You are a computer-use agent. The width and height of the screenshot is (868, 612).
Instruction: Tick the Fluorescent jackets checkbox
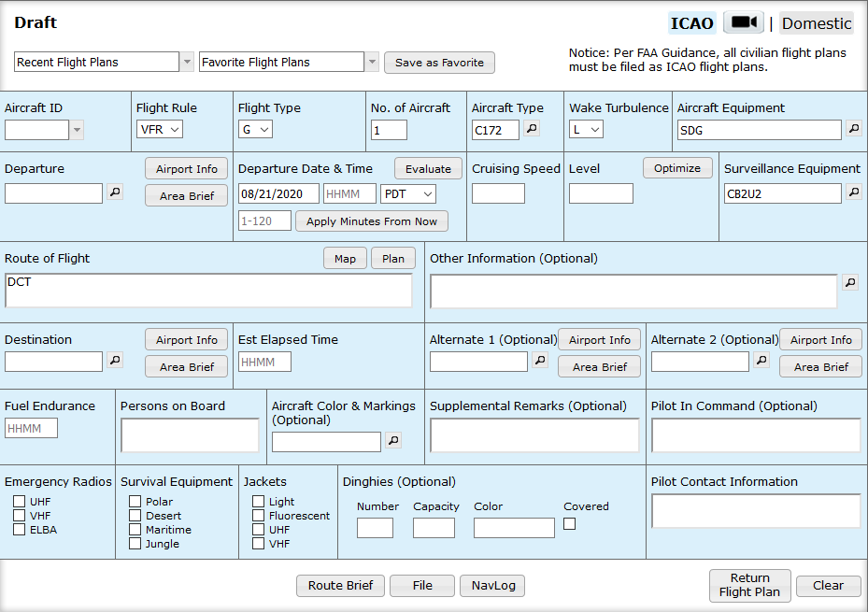(x=258, y=516)
